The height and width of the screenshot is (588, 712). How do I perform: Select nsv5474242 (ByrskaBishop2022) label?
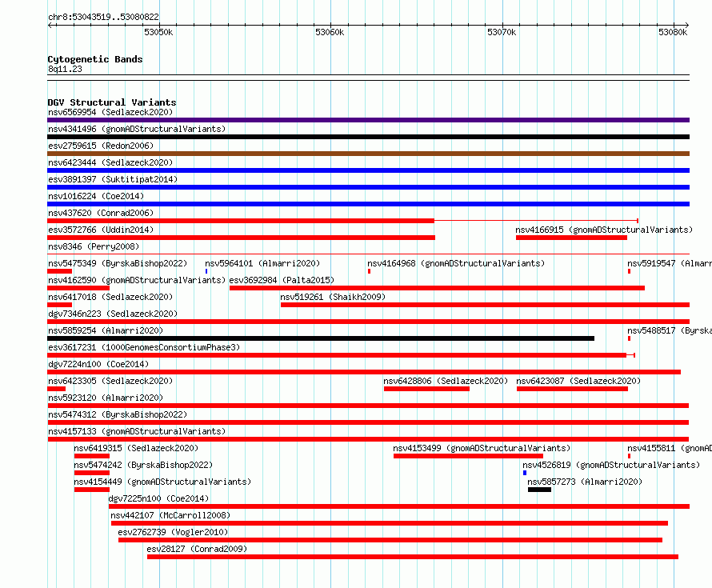[143, 465]
